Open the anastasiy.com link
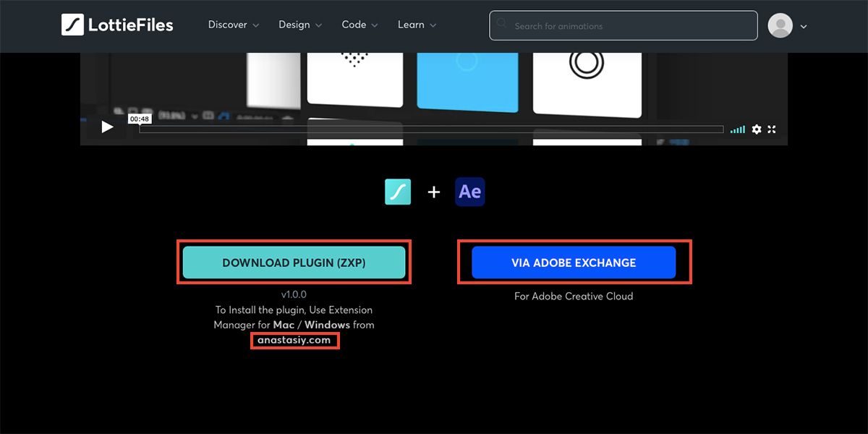 (294, 340)
